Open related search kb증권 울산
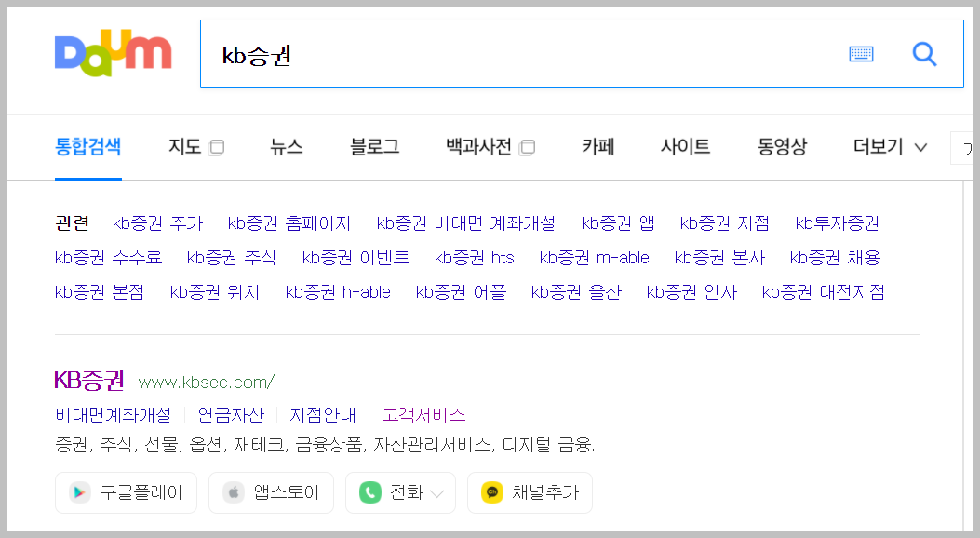The image size is (980, 538). 576,292
